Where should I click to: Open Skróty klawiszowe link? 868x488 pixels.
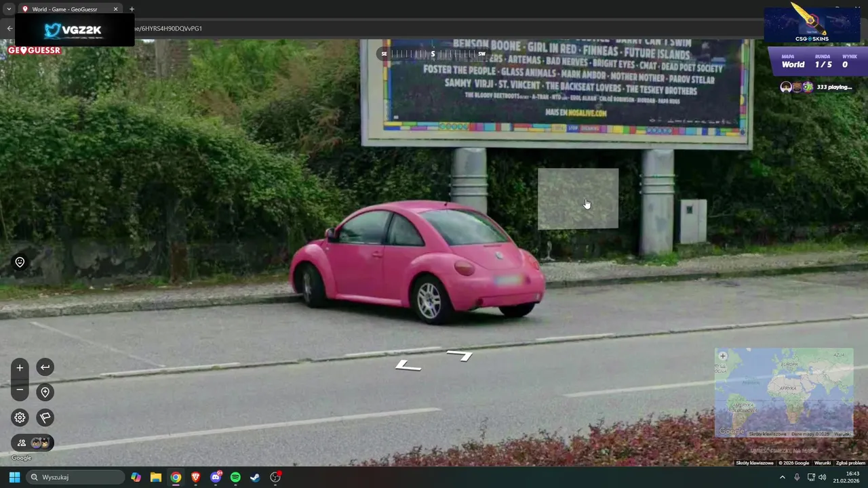755,463
